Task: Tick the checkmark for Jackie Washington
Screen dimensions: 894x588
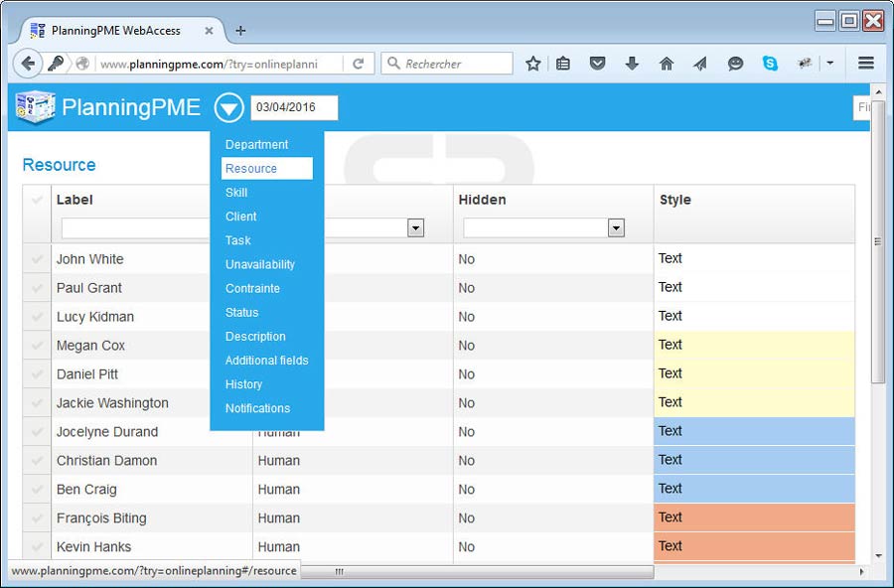Action: [x=37, y=403]
